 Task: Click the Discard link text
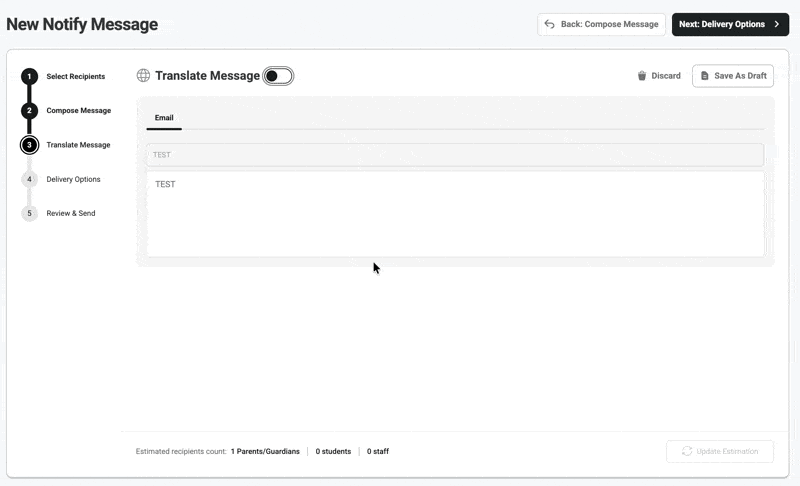pyautogui.click(x=666, y=75)
